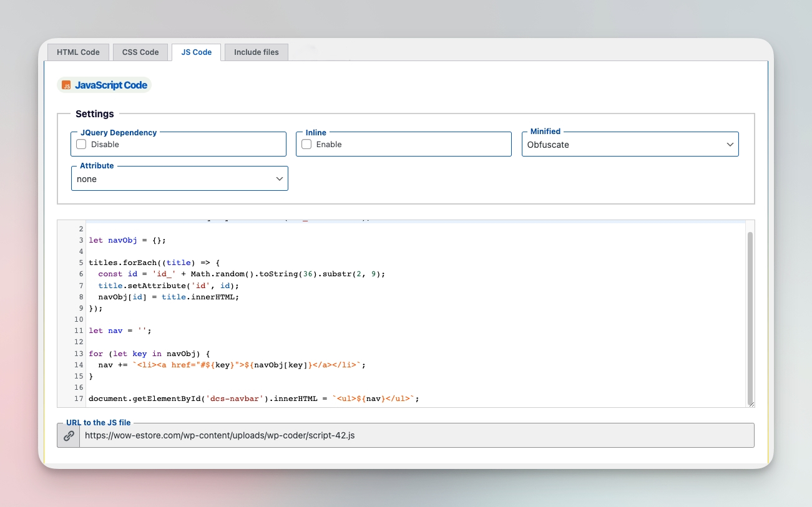Click the orange JS badge icon
The image size is (812, 507).
pyautogui.click(x=66, y=85)
